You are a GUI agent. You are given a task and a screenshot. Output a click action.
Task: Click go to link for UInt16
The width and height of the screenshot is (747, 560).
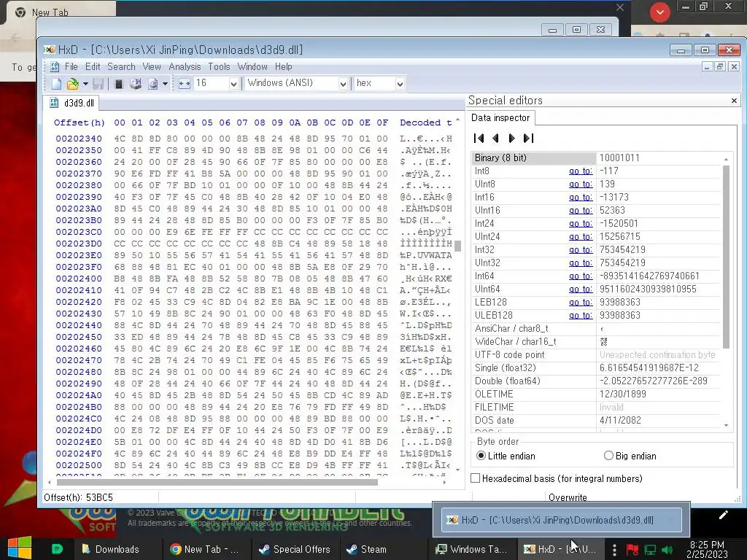[580, 211]
